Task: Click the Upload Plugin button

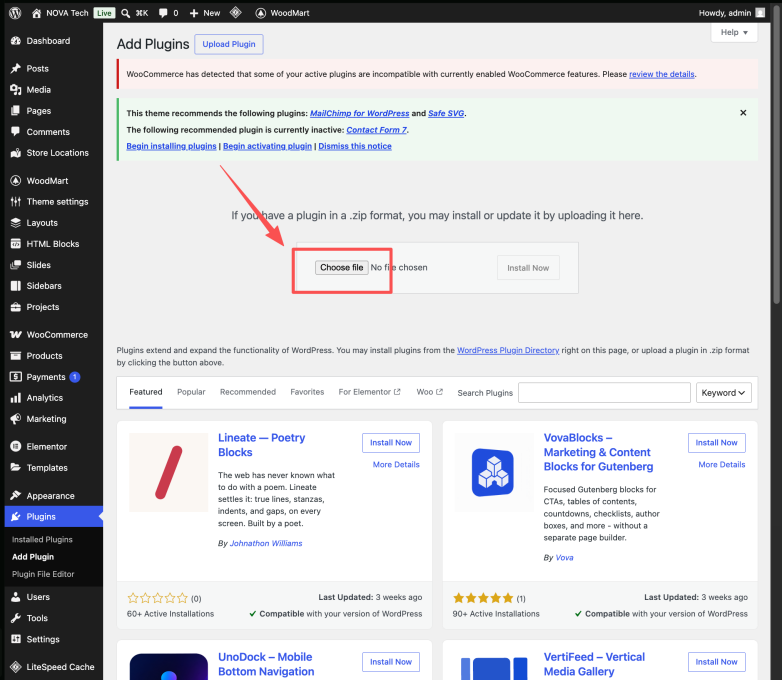Action: [x=229, y=44]
